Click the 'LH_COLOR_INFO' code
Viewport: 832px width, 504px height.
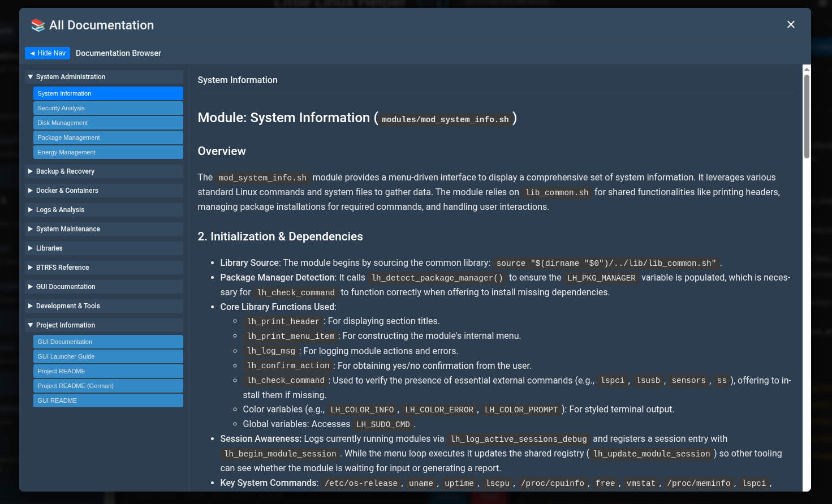pyautogui.click(x=362, y=410)
